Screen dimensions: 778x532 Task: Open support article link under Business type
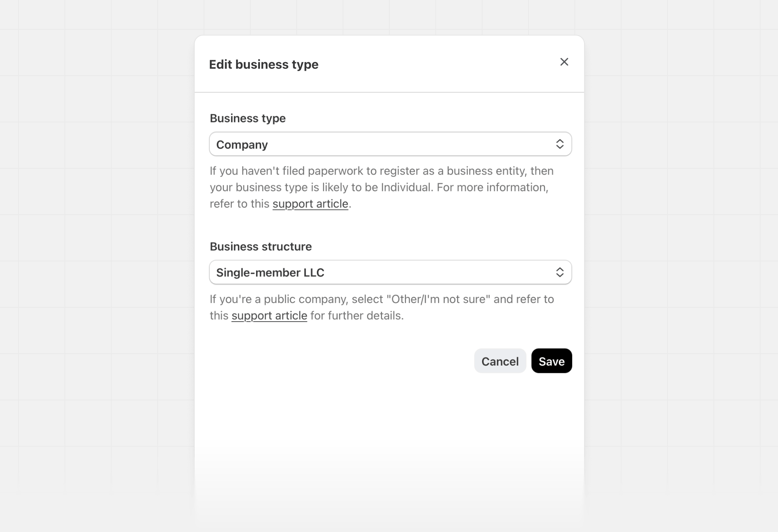coord(310,204)
